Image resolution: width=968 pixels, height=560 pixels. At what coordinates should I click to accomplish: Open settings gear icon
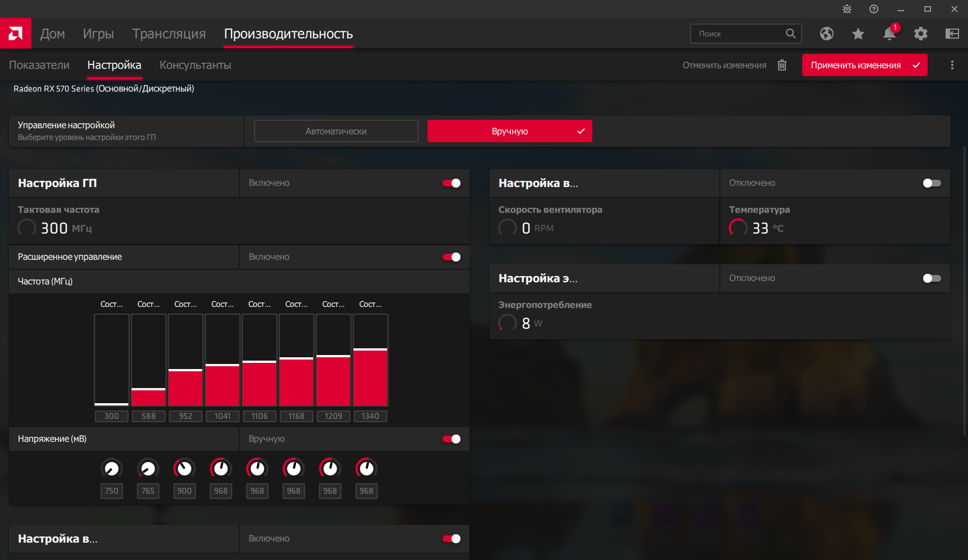920,34
